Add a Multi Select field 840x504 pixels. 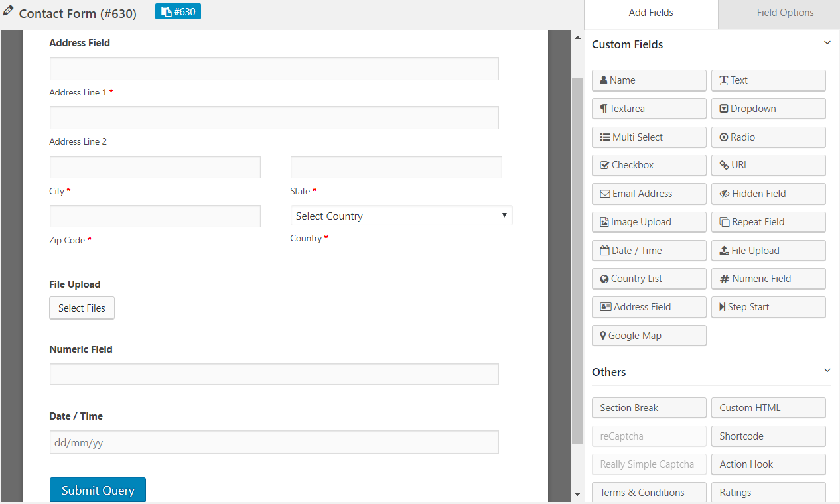tap(649, 137)
